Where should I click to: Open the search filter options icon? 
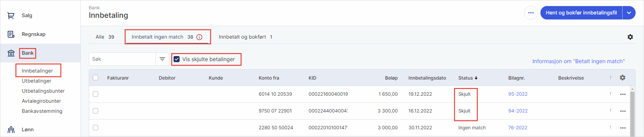pyautogui.click(x=163, y=59)
